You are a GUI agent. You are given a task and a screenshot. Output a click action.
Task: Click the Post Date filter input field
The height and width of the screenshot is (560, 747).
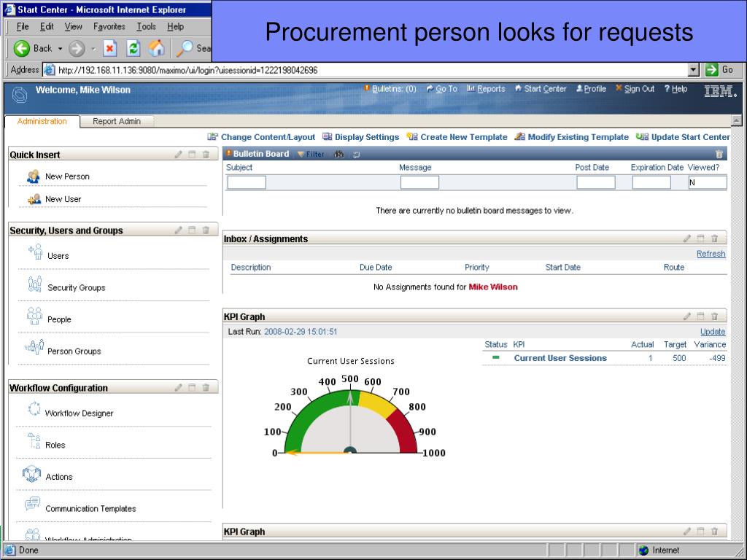[596, 182]
